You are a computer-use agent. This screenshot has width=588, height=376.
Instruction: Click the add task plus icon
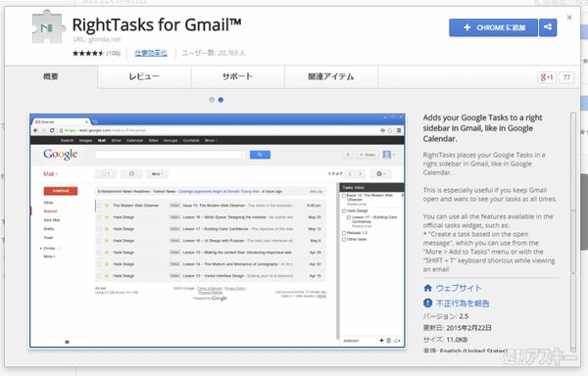click(381, 341)
